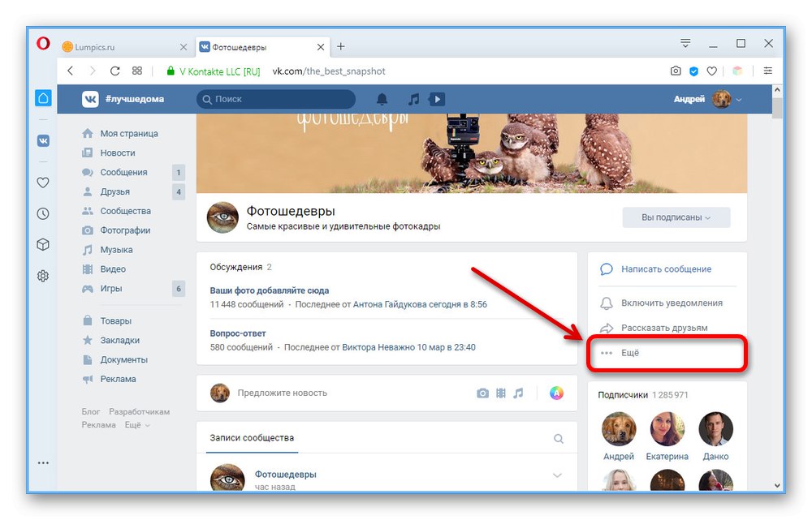Open sidebar settings gear
Screen dimensions: 812x520
coord(44,276)
